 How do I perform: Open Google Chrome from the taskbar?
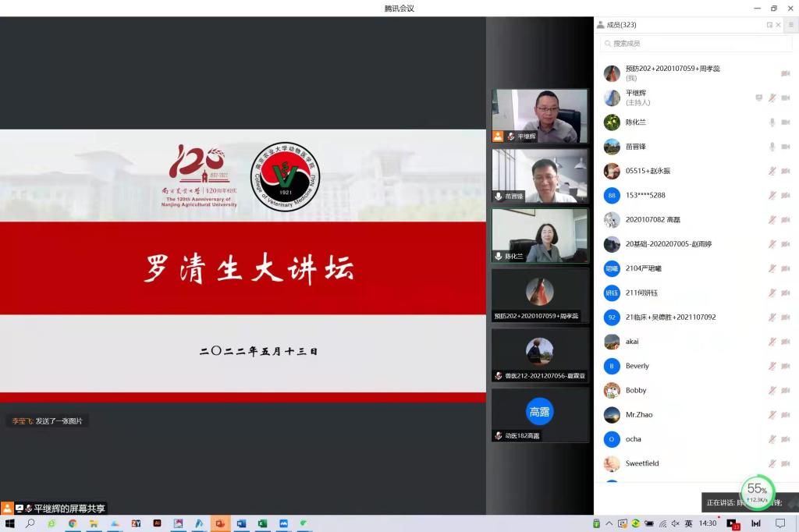click(73, 523)
